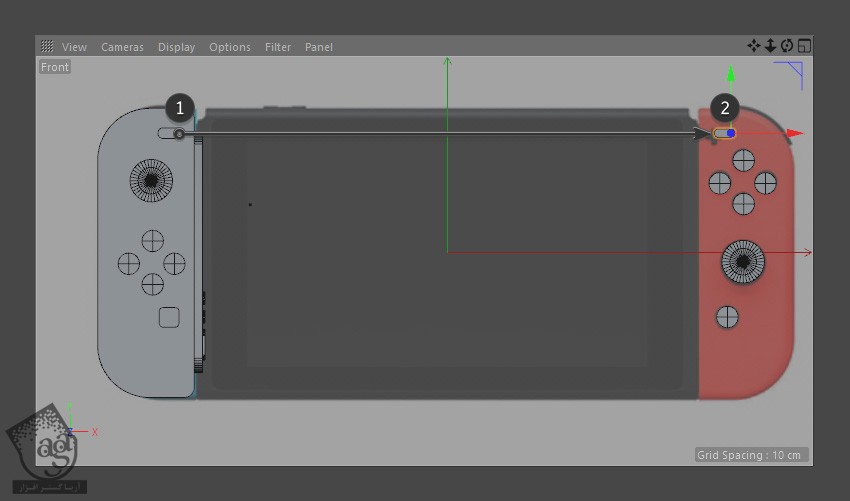Image resolution: width=850 pixels, height=501 pixels.
Task: Select the round home button on right Joy-Con
Action: [727, 317]
